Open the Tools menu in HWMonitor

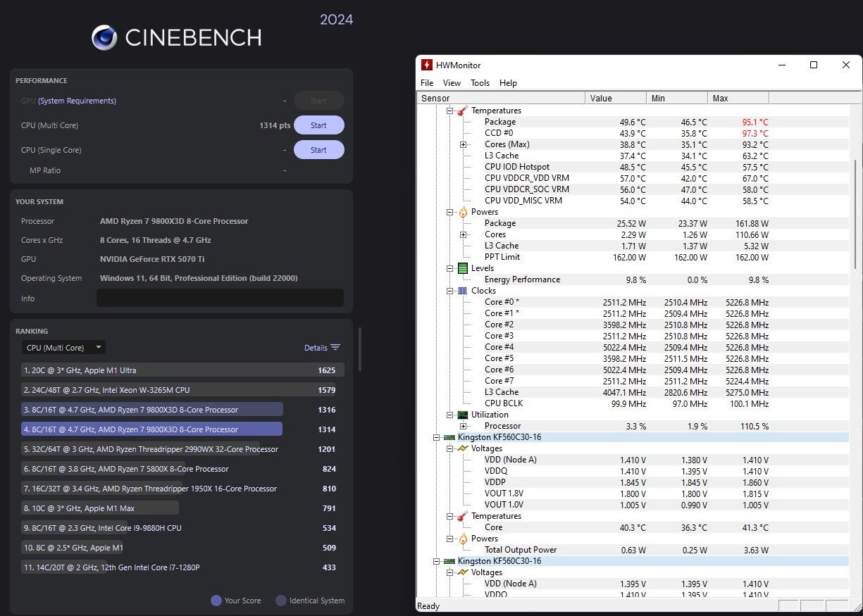pyautogui.click(x=480, y=82)
